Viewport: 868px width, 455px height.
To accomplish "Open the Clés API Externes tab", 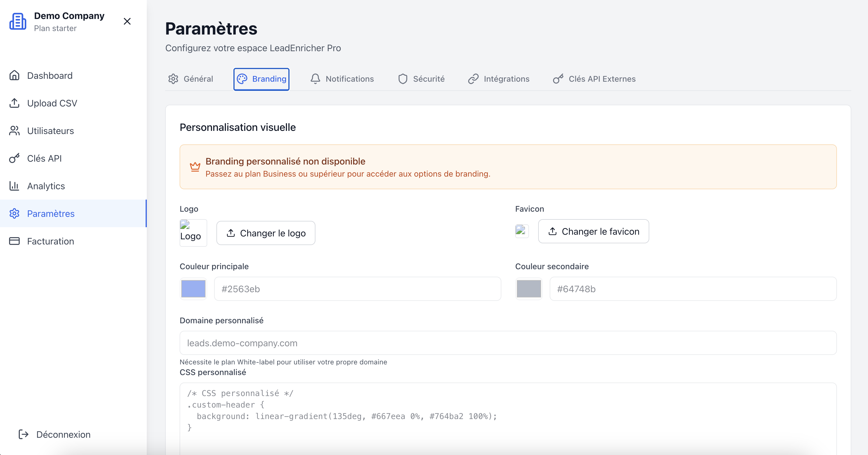I will [x=594, y=79].
